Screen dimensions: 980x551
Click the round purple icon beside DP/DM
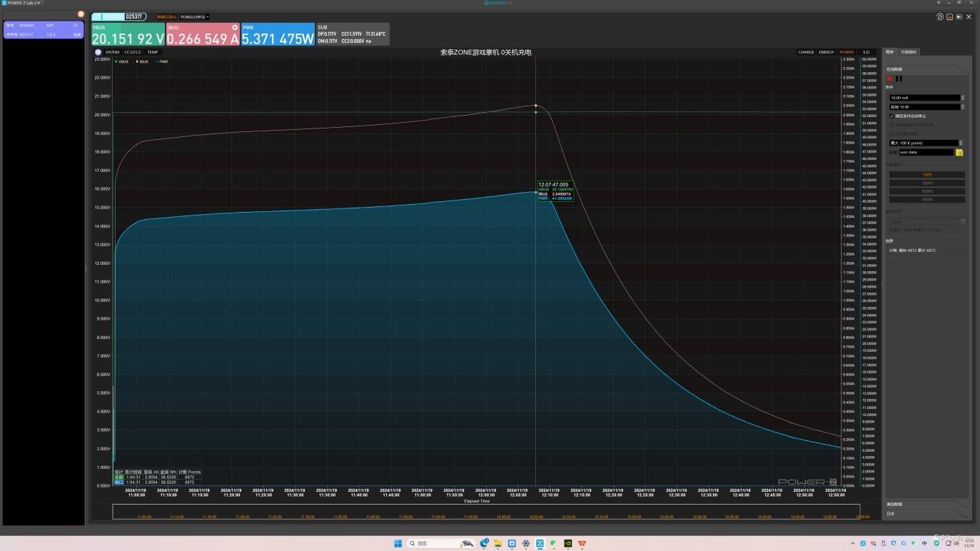pos(98,52)
